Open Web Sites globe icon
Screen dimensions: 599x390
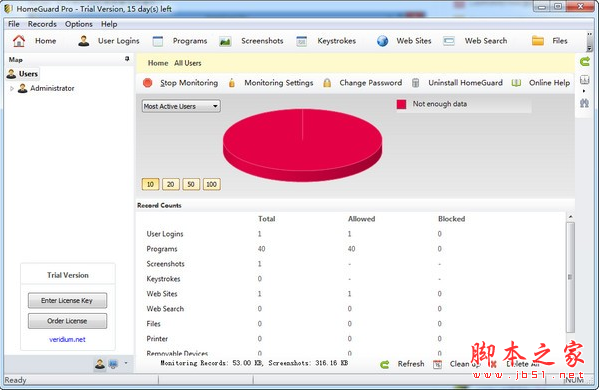382,41
